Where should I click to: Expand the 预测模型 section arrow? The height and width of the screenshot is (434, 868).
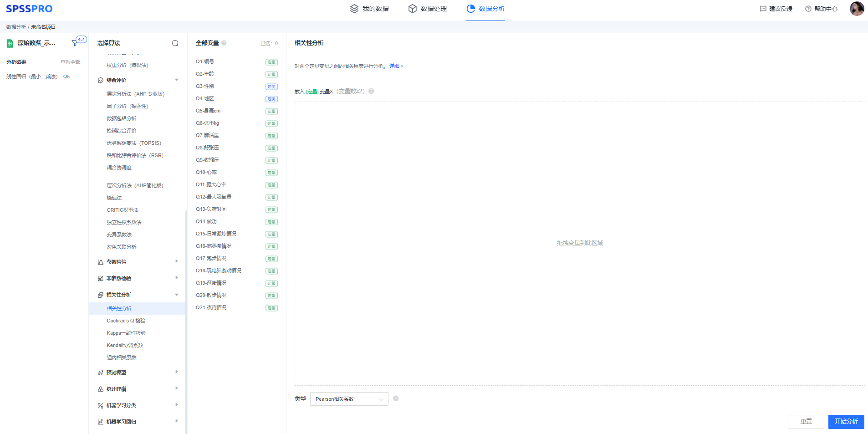click(x=177, y=372)
